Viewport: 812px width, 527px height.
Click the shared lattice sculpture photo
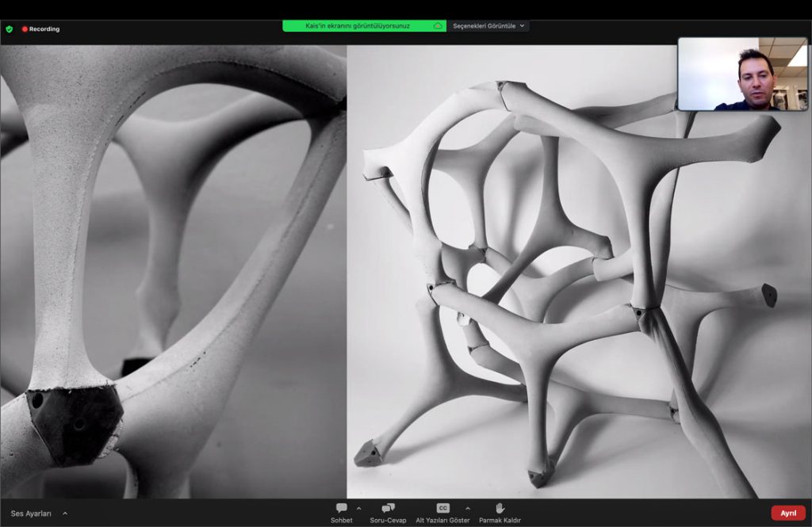(579, 271)
